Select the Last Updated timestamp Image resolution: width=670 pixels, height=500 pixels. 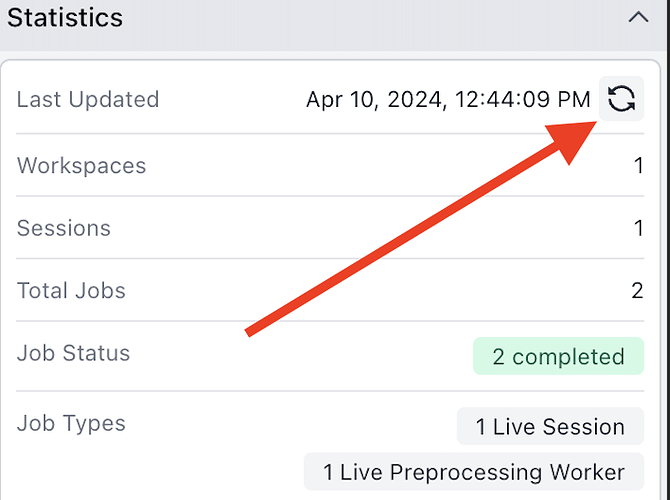448,100
